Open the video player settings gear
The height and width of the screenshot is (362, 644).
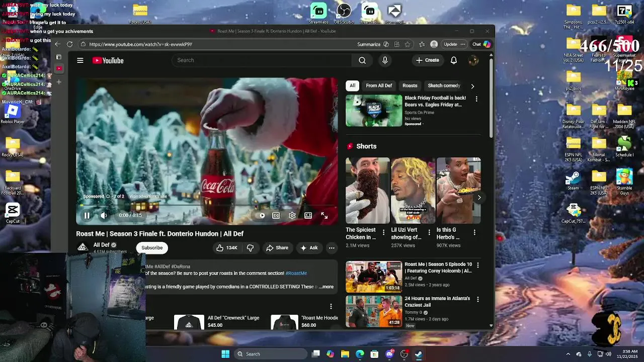[292, 215]
